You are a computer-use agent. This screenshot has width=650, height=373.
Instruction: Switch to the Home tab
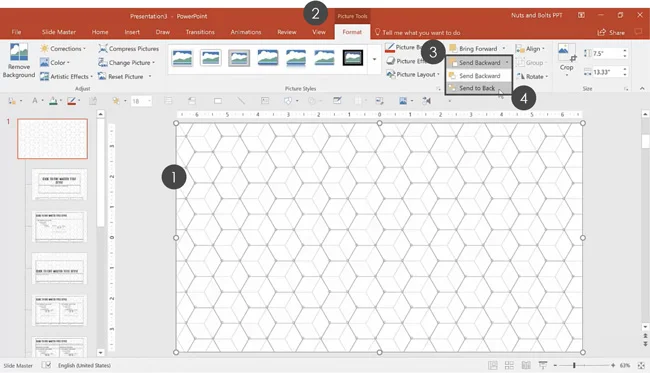[100, 32]
